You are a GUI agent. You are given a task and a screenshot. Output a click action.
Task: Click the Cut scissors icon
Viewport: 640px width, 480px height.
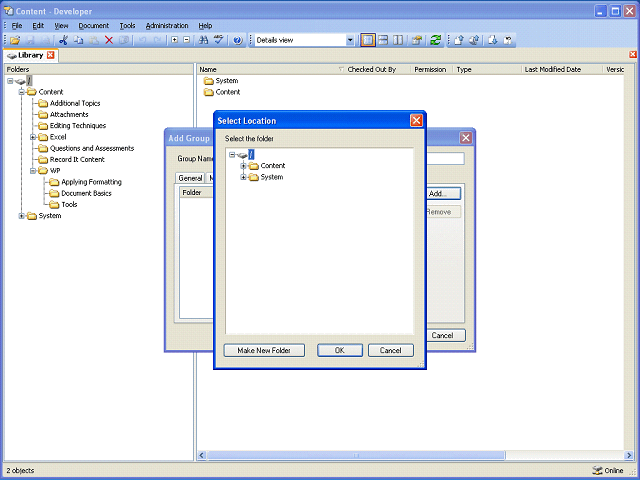pos(63,40)
